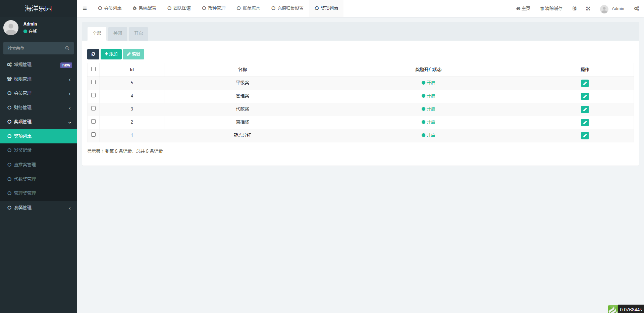This screenshot has width=644, height=313.
Task: Click the 添加 button
Action: [x=111, y=54]
